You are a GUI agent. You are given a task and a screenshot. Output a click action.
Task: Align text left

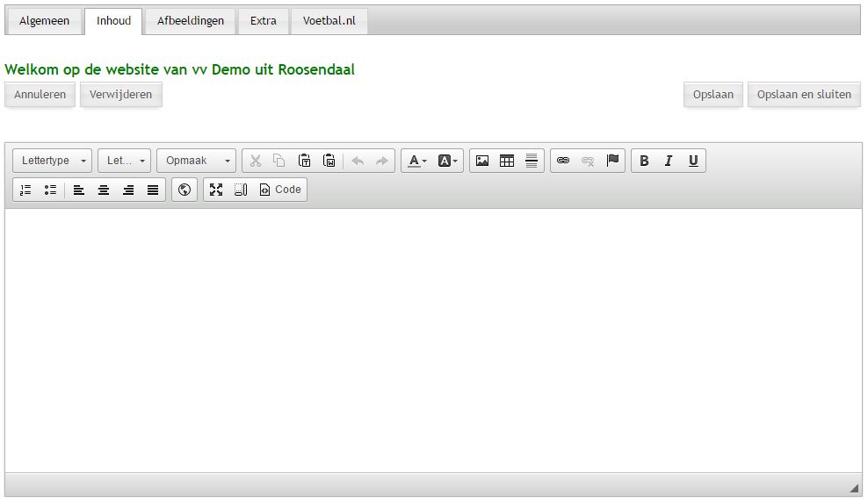(x=78, y=190)
